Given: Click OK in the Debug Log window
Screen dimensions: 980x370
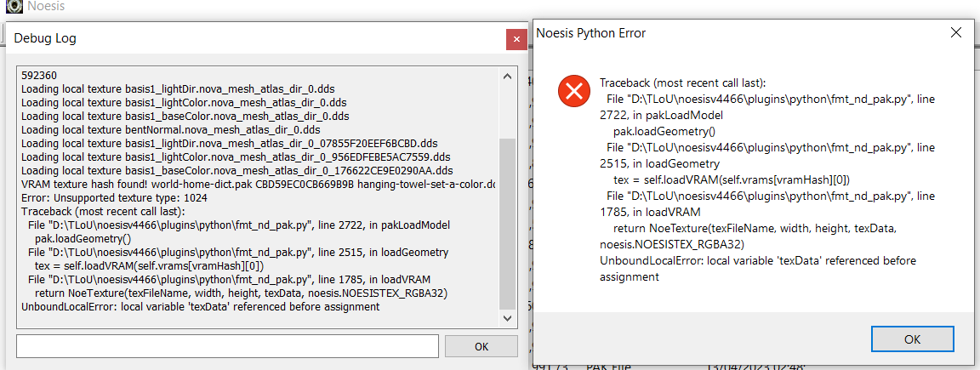Looking at the screenshot, I should coord(481,346).
